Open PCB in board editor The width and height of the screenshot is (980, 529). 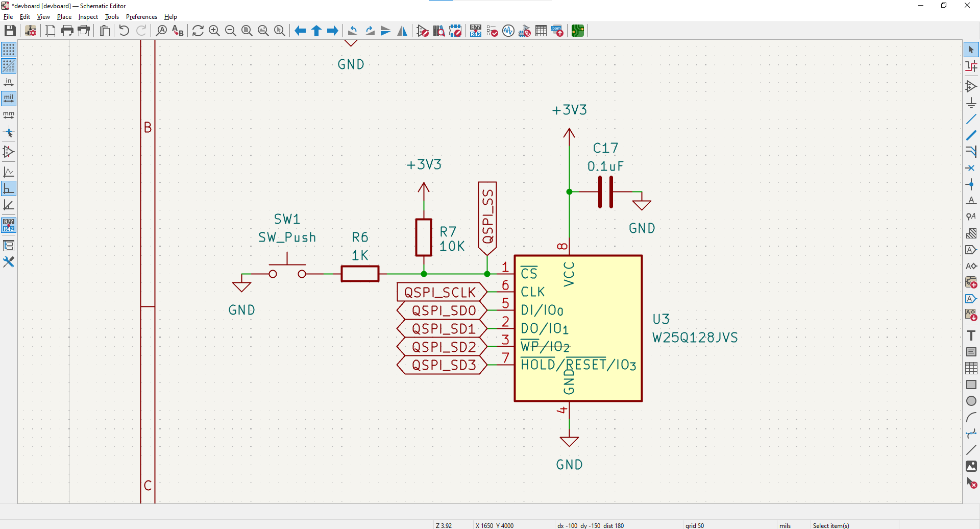click(x=577, y=31)
